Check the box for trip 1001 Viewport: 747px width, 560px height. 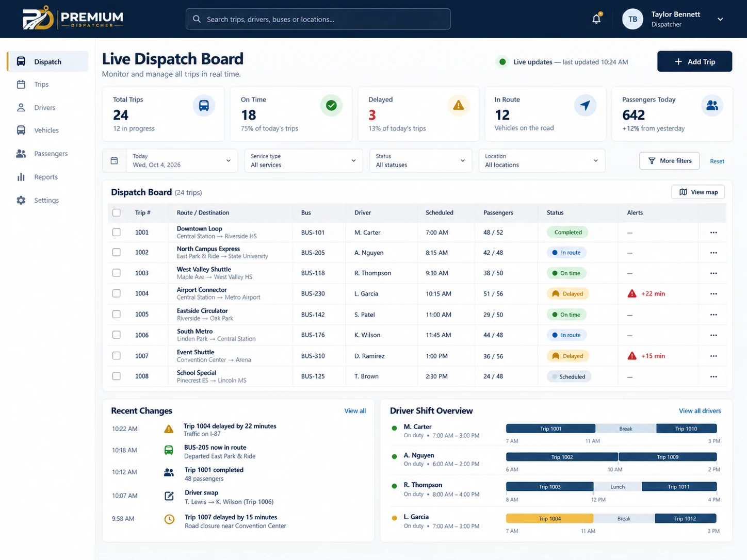tap(117, 233)
